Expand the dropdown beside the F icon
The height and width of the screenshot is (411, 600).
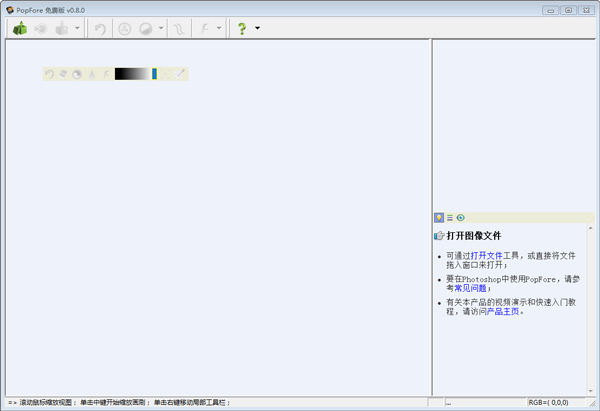click(x=219, y=29)
